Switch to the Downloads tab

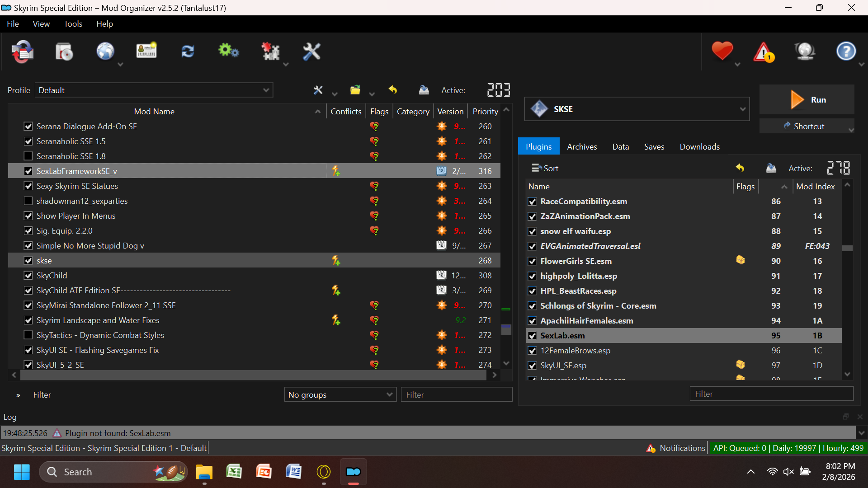point(699,146)
